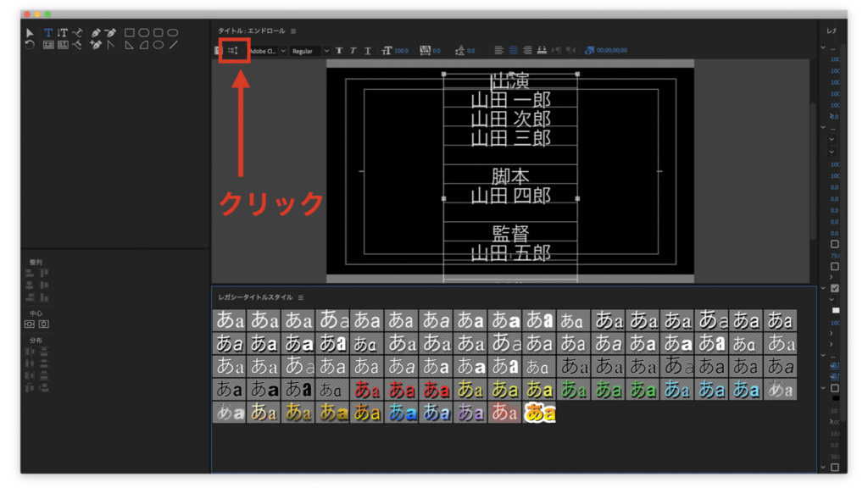
Task: Select the Rectangle tool
Action: click(x=129, y=33)
